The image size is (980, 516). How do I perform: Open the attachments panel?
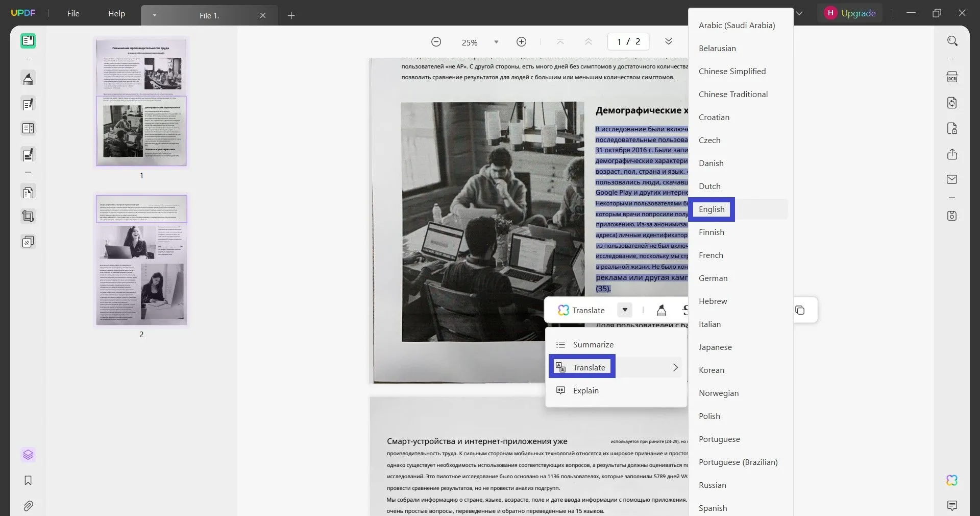point(28,506)
